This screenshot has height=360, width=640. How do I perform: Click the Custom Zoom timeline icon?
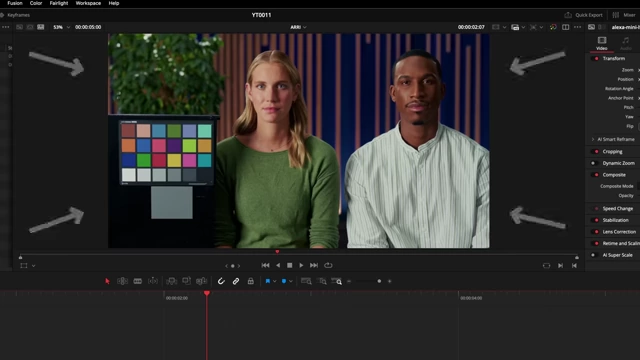337,281
